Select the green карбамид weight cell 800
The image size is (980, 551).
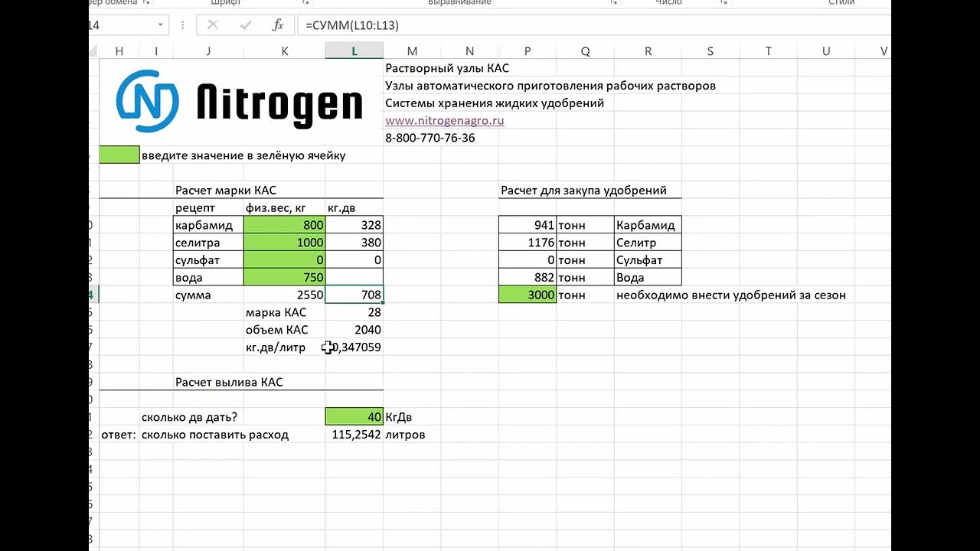click(285, 225)
